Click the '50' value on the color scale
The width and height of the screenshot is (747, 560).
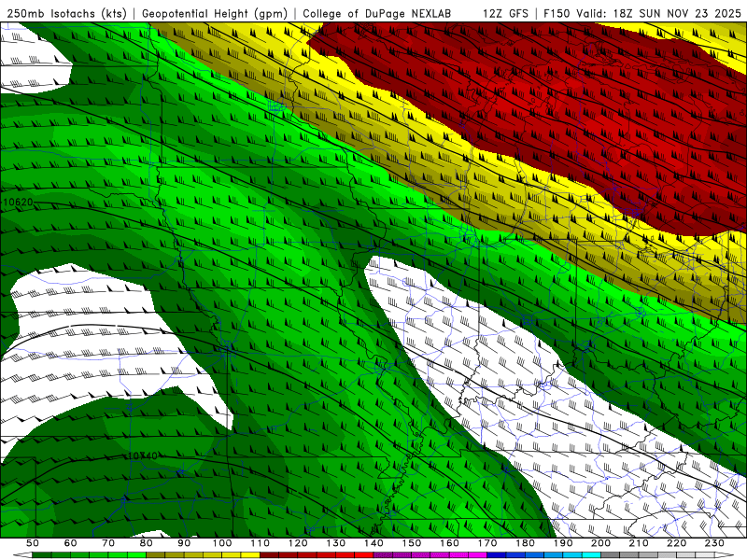point(32,543)
